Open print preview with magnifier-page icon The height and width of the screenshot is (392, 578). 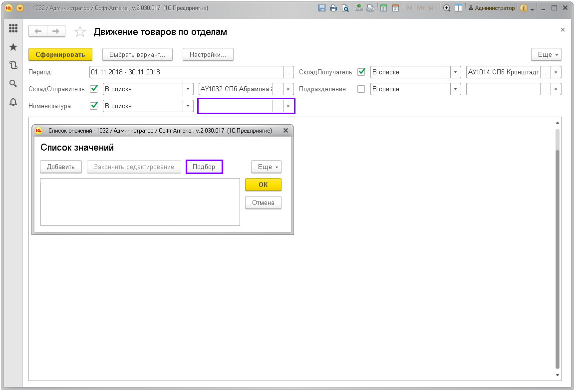click(x=344, y=8)
